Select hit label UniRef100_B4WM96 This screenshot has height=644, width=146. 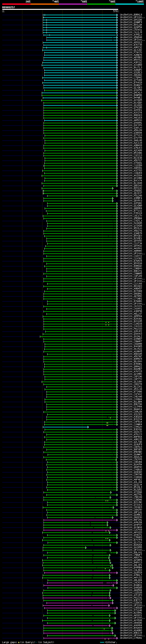click(x=131, y=95)
